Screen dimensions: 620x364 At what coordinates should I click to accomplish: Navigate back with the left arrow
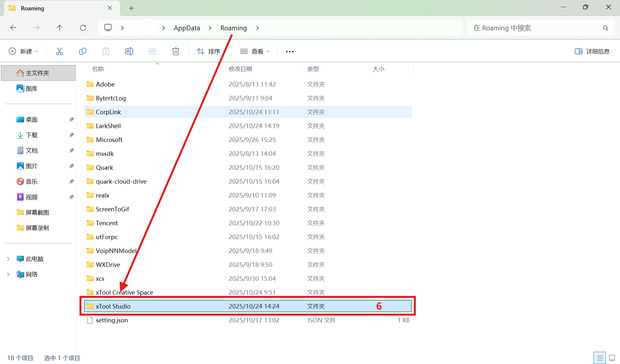click(x=13, y=28)
